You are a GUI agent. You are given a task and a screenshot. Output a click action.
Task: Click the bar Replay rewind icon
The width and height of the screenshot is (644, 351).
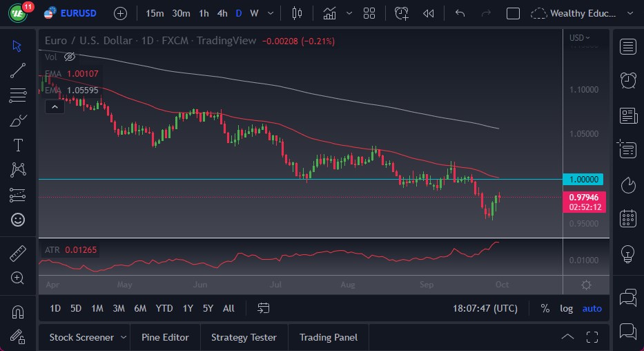coord(429,13)
